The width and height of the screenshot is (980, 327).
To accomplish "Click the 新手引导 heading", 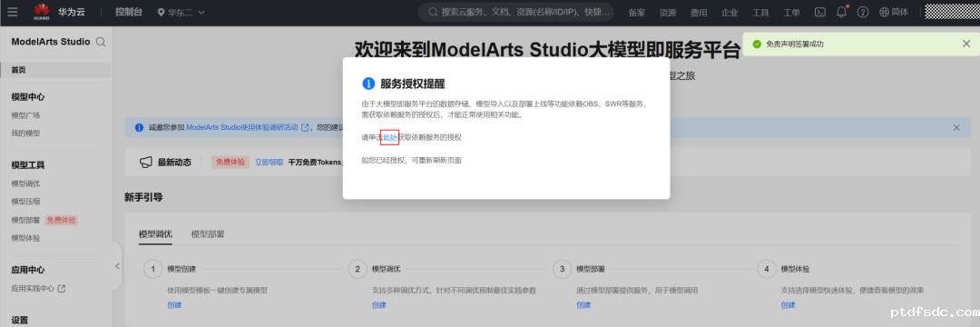I will click(143, 197).
